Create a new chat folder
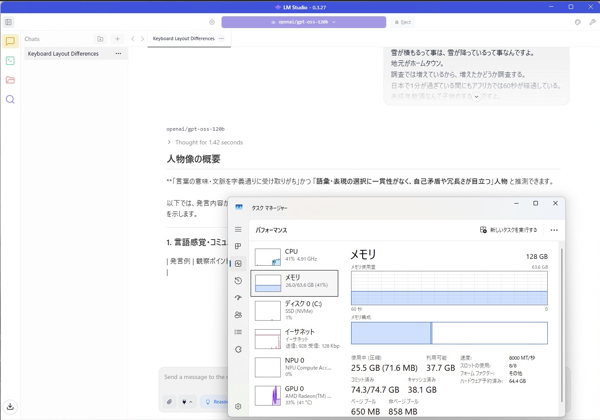Screen dimensions: 600x420 click(x=100, y=39)
